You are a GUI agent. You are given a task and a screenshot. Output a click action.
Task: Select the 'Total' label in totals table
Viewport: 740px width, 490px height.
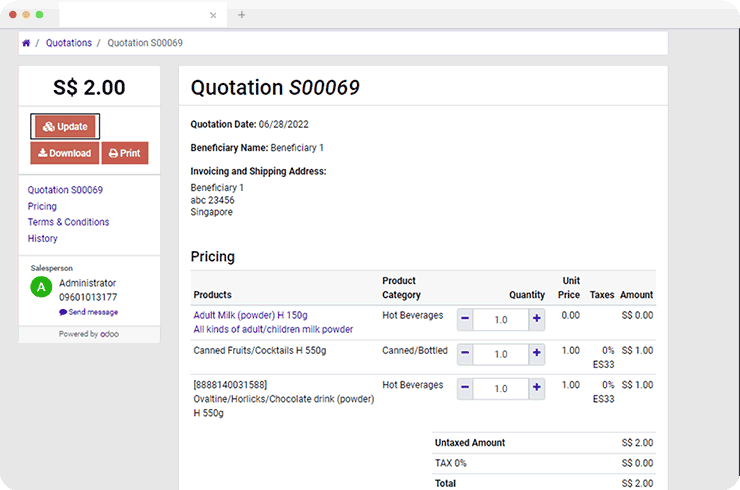coord(446,483)
